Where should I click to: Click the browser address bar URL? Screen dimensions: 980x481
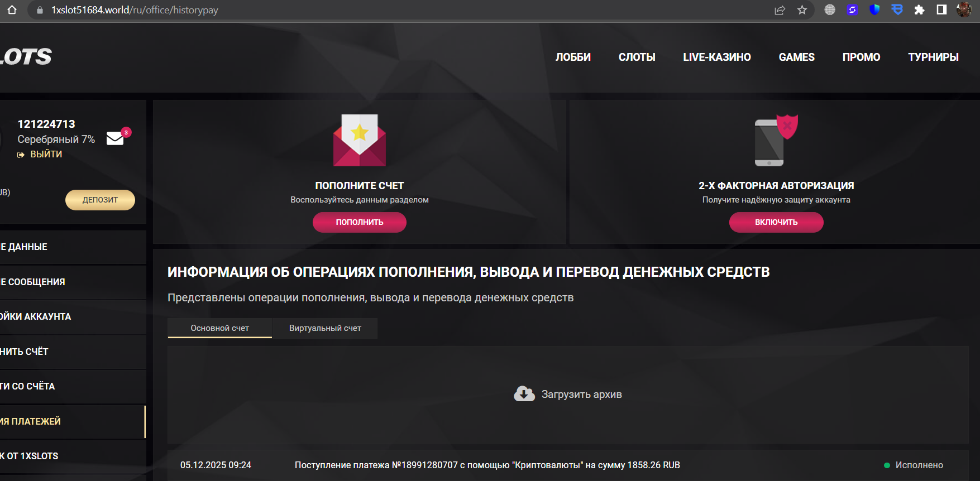(135, 10)
